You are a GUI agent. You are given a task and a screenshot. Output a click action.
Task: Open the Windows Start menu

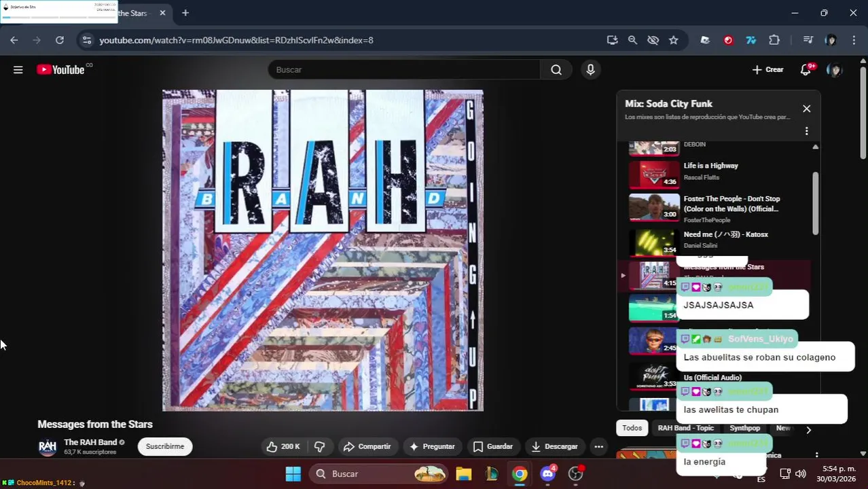tap(293, 474)
